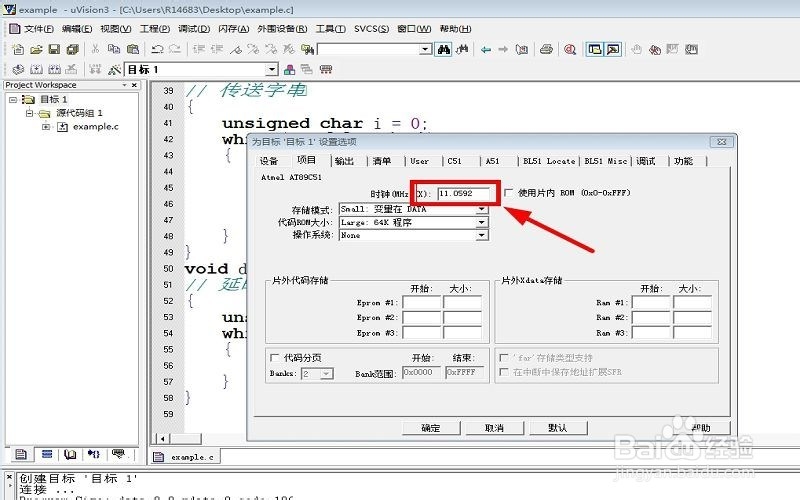Expand example.c tree node
Image resolution: width=800 pixels, height=500 pixels.
click(x=46, y=127)
